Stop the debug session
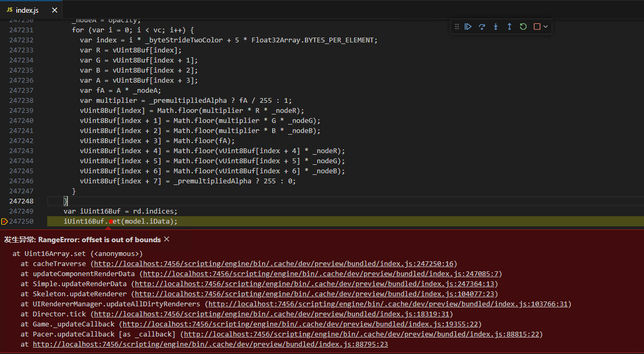 click(537, 26)
